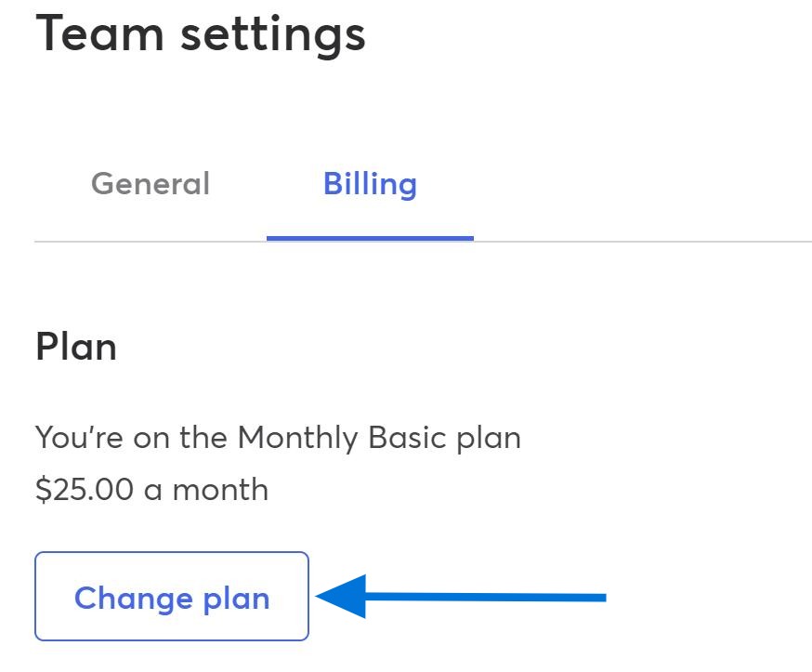View billing details by clicking Billing

[x=370, y=183]
